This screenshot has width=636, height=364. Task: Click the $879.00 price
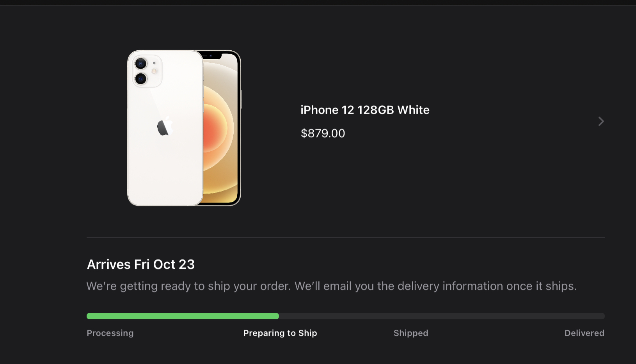(x=323, y=133)
